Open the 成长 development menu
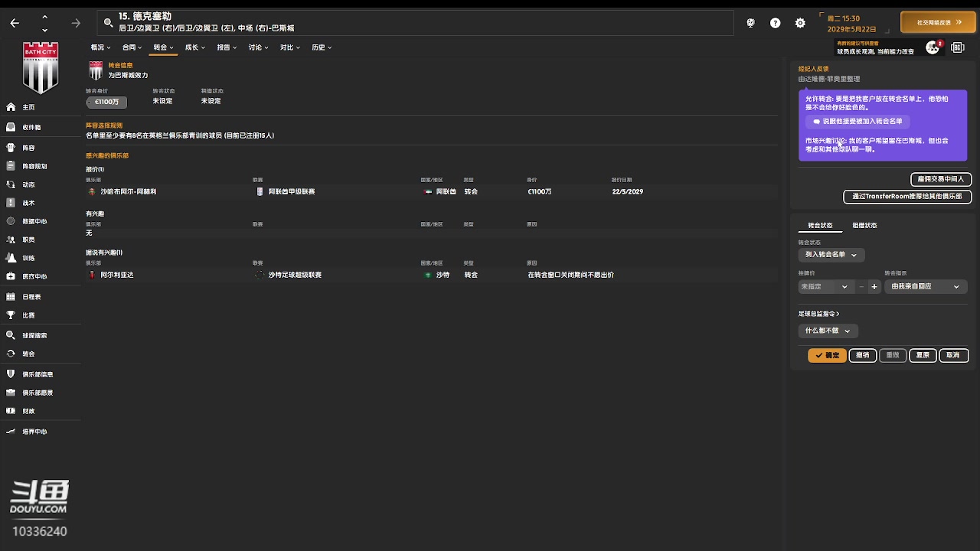Screen dimensions: 980x551 point(194,47)
